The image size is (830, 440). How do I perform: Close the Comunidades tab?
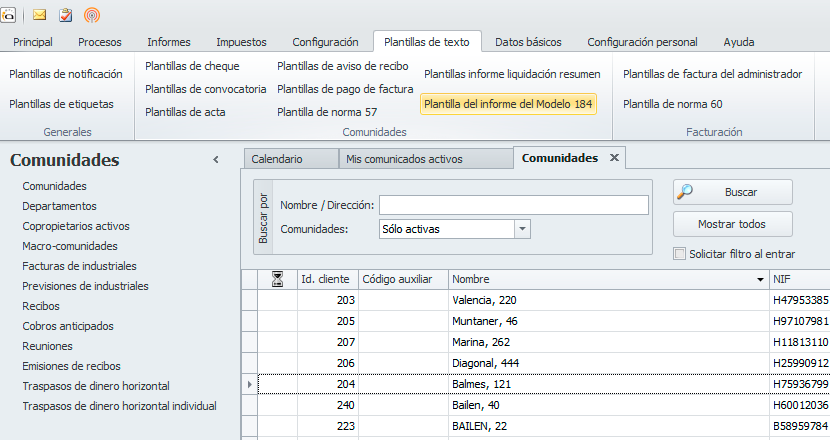(x=614, y=158)
